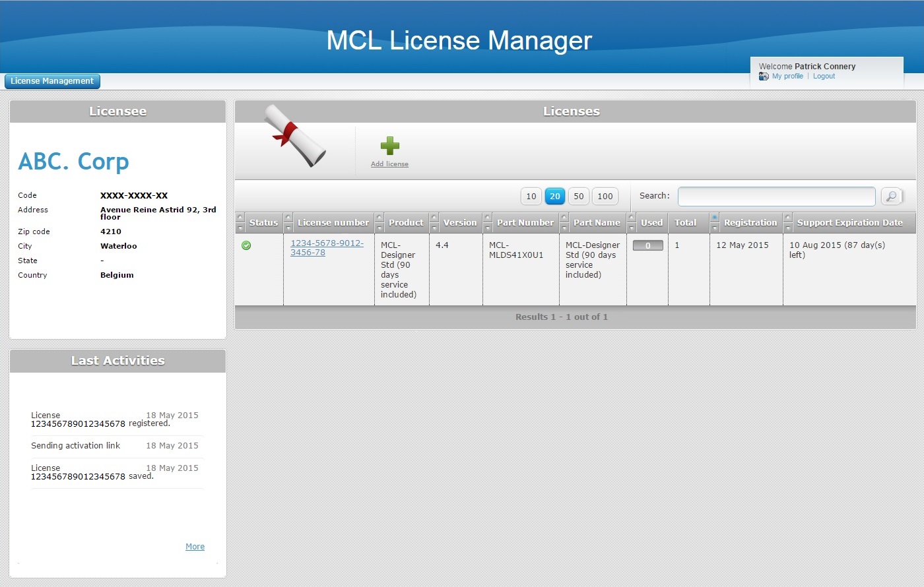Show 100 results per page
Image resolution: width=924 pixels, height=587 pixels.
[605, 196]
